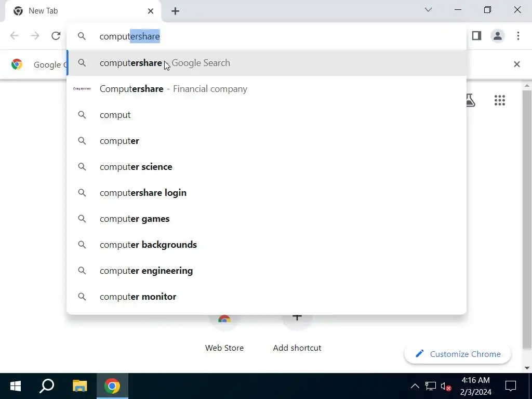Open Customize Chrome
This screenshot has width=532, height=399.
coord(458,354)
